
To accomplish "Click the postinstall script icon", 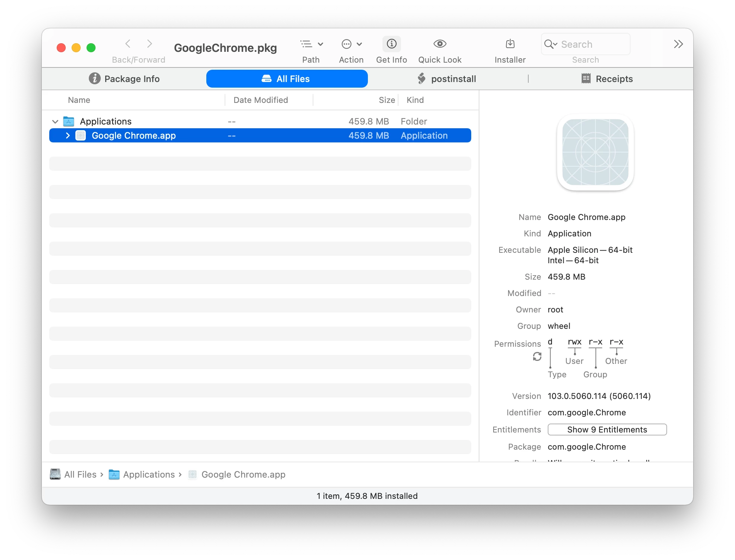I will 422,78.
